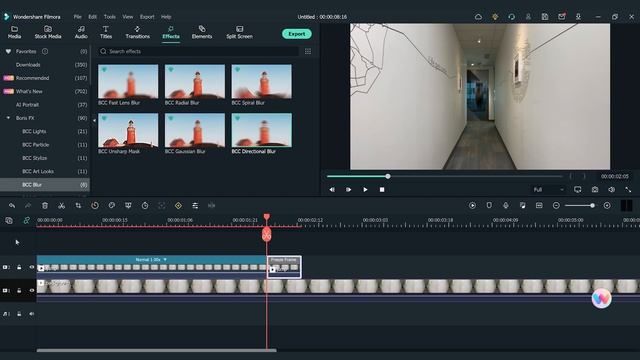Open the Titles tab
This screenshot has height=360, width=640.
click(x=106, y=32)
